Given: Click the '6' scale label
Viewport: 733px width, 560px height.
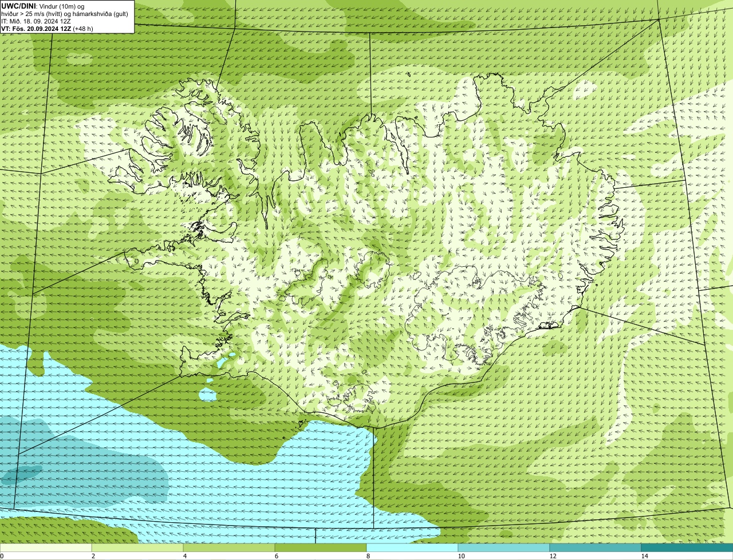Looking at the screenshot, I should 277,556.
